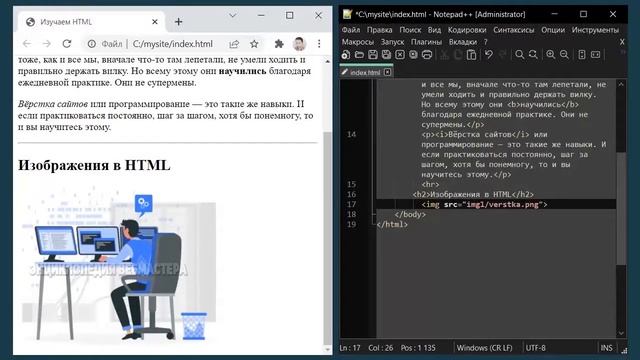Save the current file with the Save icon
This screenshot has height=360, width=640.
pyautogui.click(x=373, y=55)
